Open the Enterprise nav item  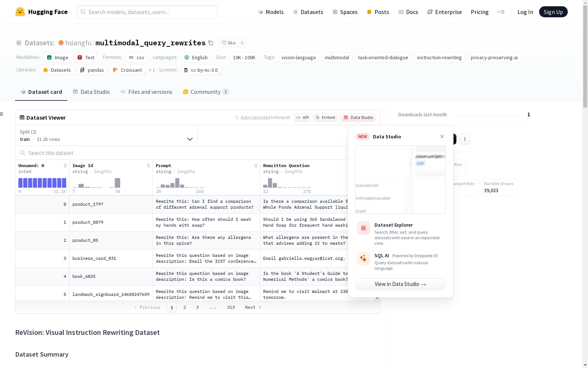click(444, 12)
